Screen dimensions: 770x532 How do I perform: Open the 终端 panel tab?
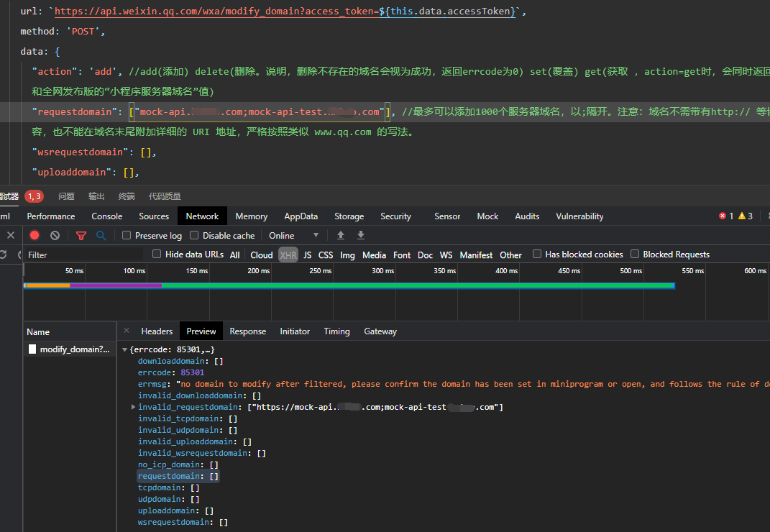[x=127, y=196]
